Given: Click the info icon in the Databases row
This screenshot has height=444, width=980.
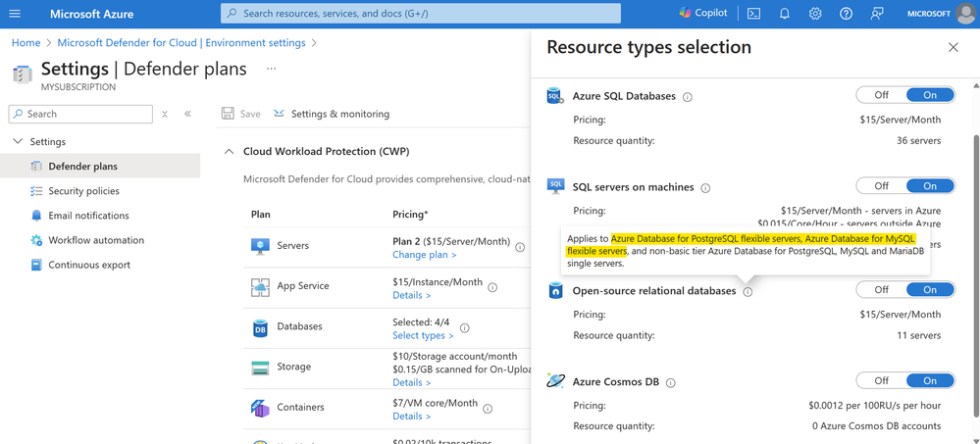Looking at the screenshot, I should click(464, 327).
